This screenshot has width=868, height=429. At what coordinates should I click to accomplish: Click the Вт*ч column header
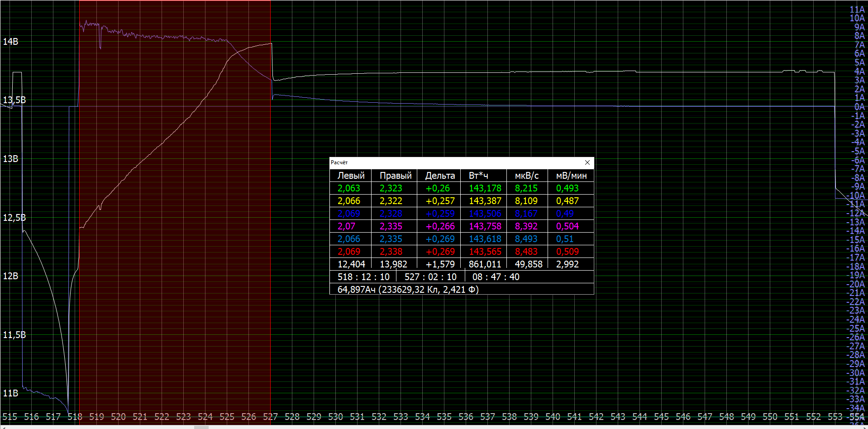478,176
